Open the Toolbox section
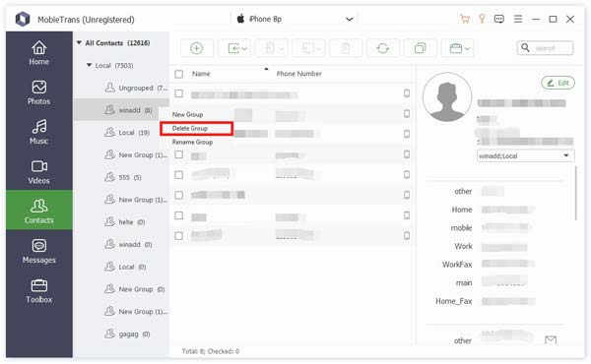 (38, 291)
